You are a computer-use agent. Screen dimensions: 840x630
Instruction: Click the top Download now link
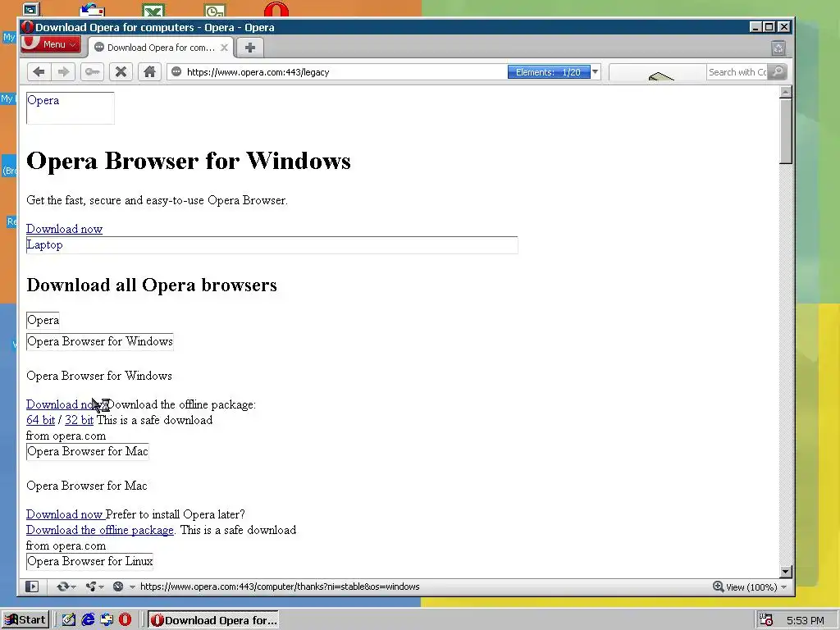click(x=64, y=229)
